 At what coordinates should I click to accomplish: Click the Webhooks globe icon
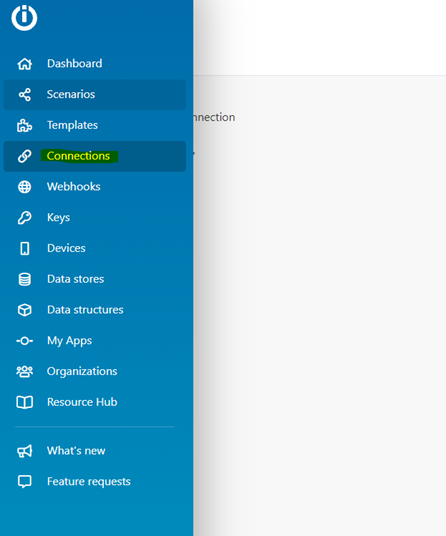25,187
